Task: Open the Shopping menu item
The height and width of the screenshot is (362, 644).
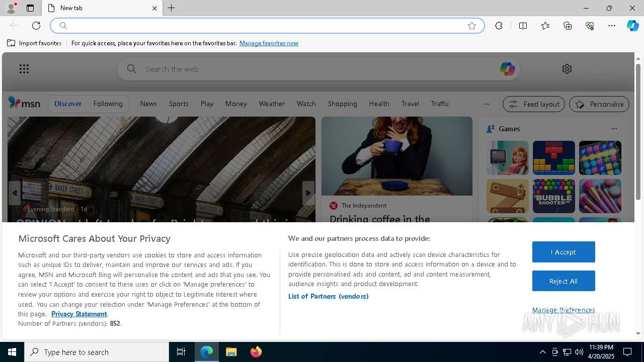Action: (x=342, y=104)
